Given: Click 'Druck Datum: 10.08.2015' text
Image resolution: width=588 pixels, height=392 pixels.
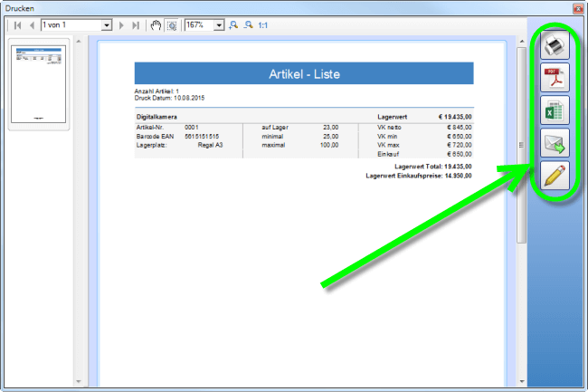Looking at the screenshot, I should (x=169, y=98).
